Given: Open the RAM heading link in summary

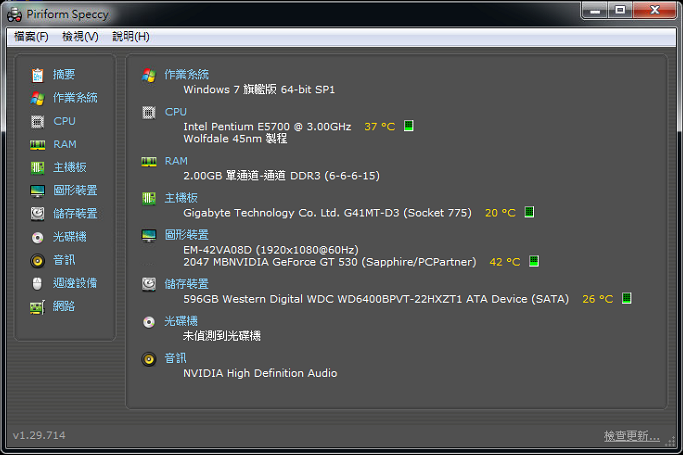Looking at the screenshot, I should (176, 161).
